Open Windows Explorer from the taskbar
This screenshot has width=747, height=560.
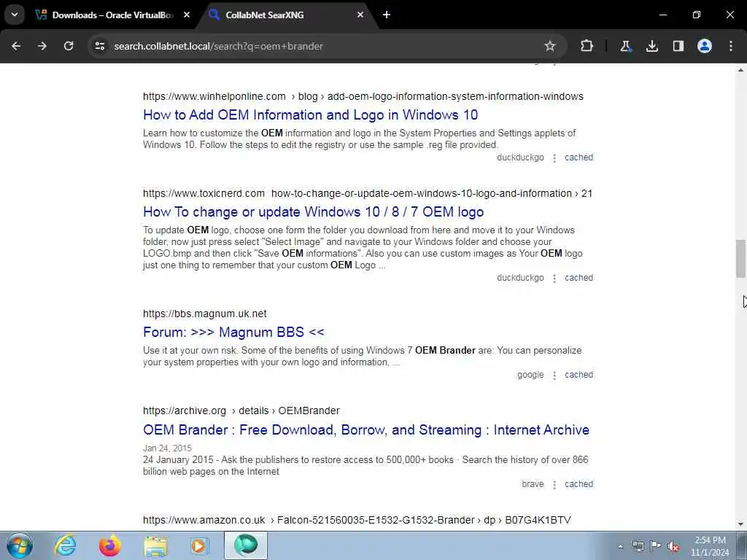155,545
